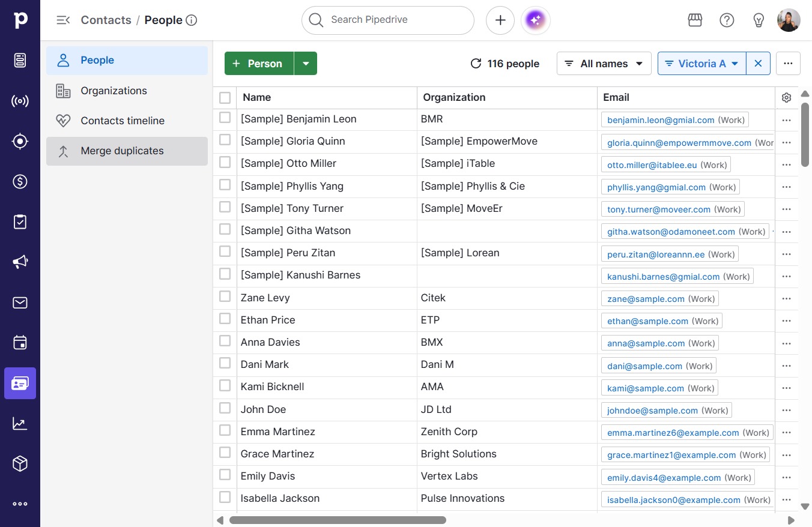Select the John Doe row checkbox
812x527 pixels.
click(225, 408)
